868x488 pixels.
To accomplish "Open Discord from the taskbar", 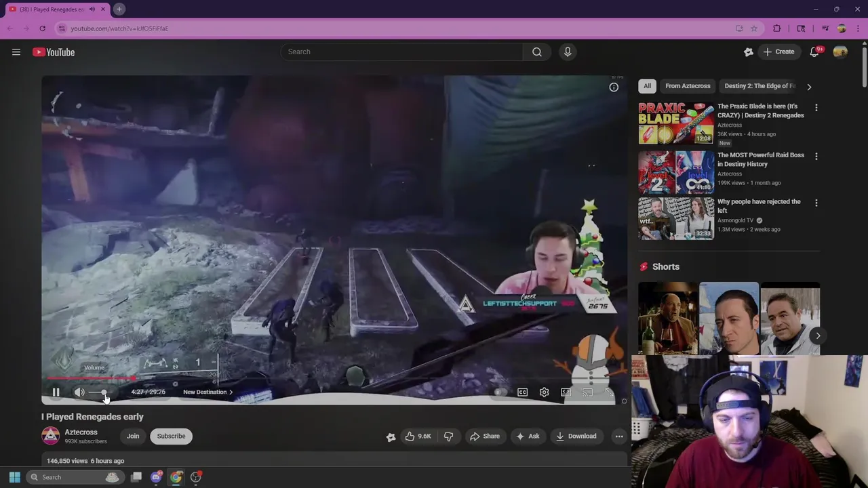I will (156, 477).
